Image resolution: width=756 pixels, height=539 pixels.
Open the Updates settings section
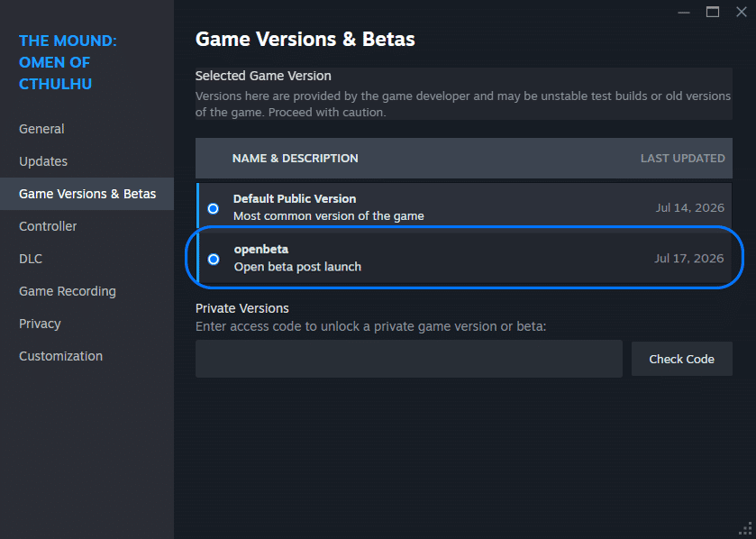click(43, 161)
